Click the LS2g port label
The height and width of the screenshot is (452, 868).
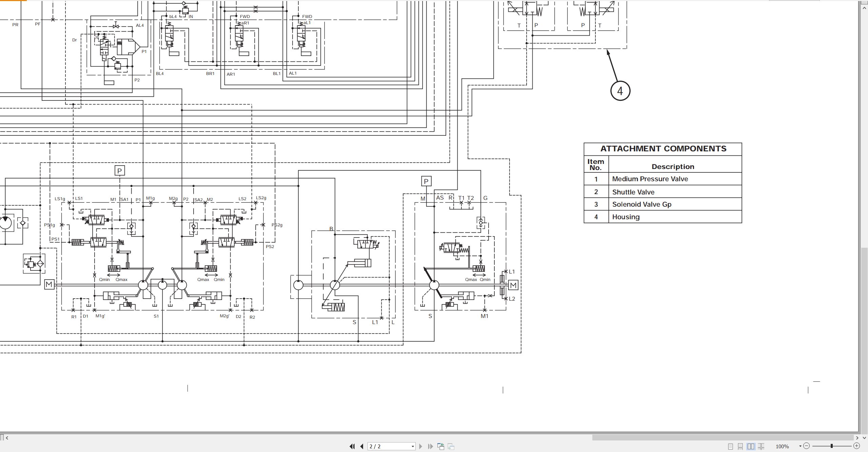(x=261, y=198)
